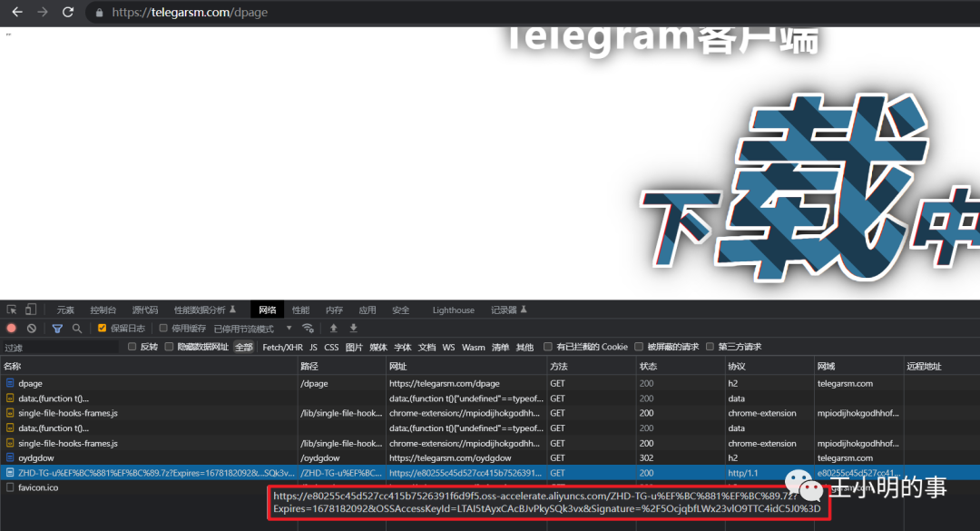
Task: Click the document icon beside dpage row
Action: point(10,383)
